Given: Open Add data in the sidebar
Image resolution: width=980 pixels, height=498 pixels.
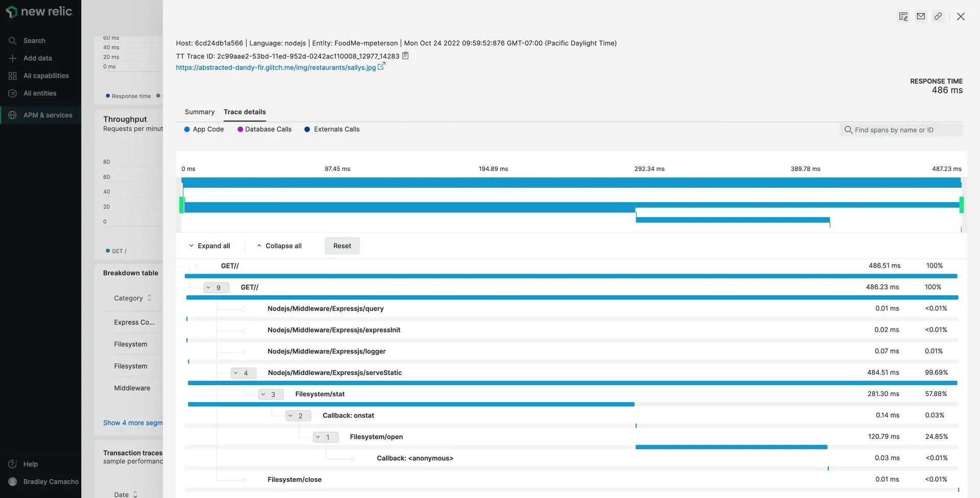Looking at the screenshot, I should (x=37, y=58).
